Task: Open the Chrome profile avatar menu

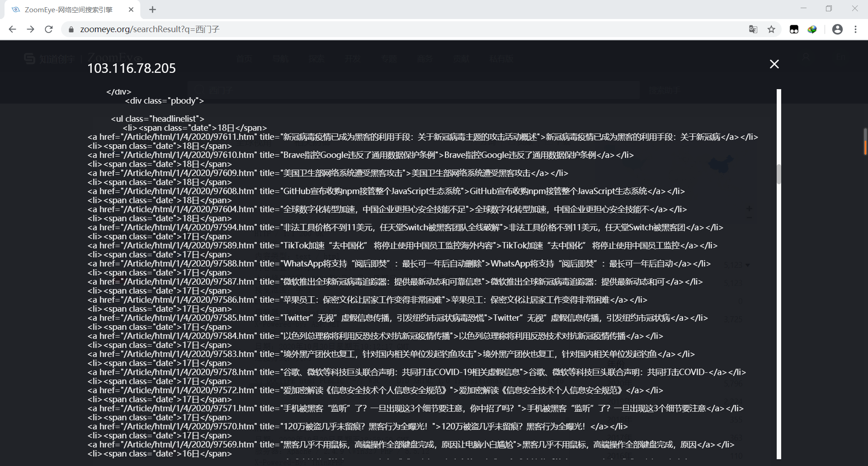Action: [837, 29]
